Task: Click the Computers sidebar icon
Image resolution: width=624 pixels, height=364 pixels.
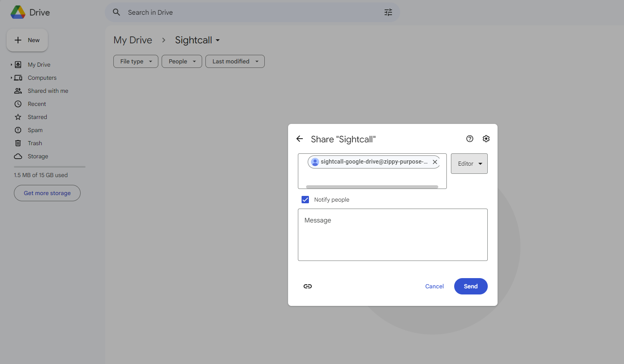Action: tap(18, 78)
